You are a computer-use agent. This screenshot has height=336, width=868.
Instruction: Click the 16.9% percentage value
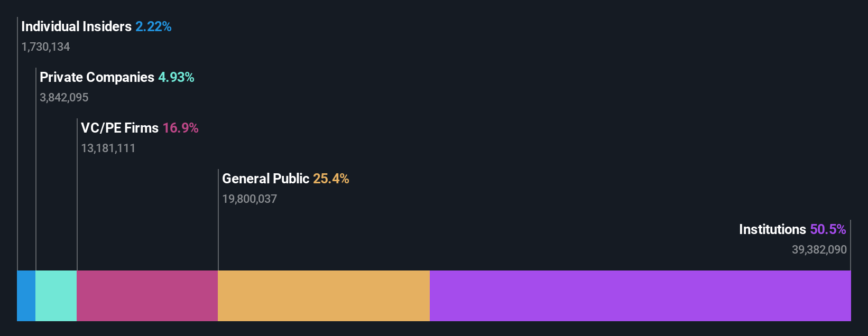coord(180,128)
